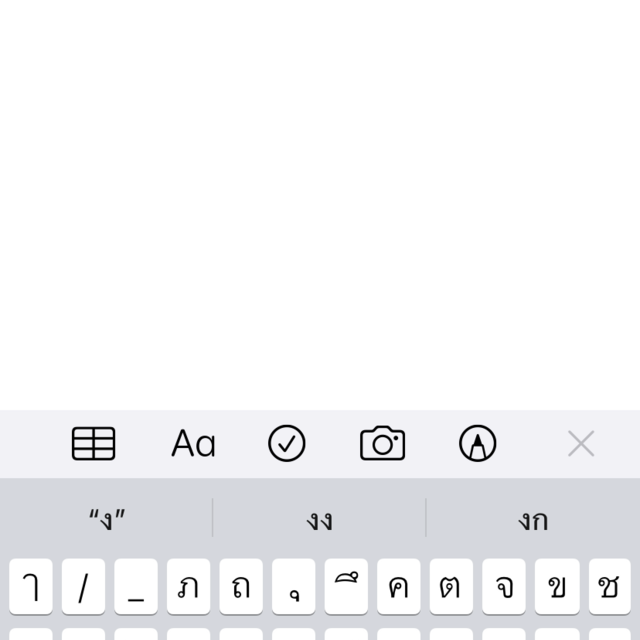Open the markup pen drawing tool
Screen dimensions: 640x640
click(478, 443)
